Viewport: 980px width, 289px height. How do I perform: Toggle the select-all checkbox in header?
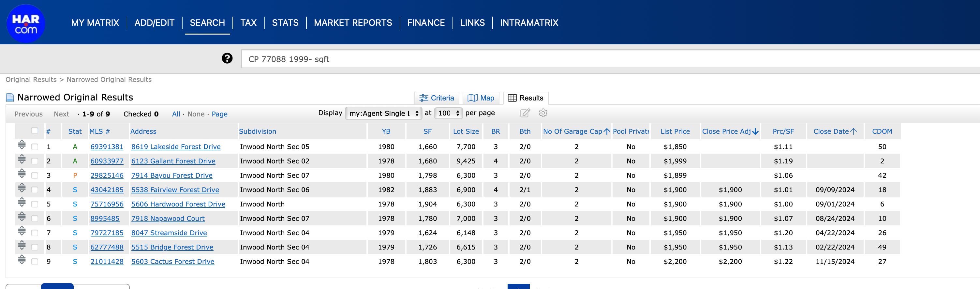[x=35, y=130]
